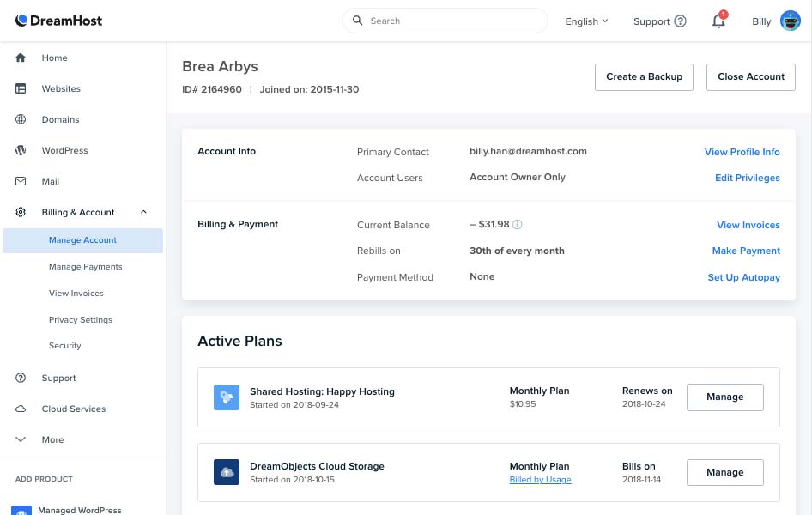Click Create a Backup button
Image resolution: width=812 pixels, height=515 pixels.
[x=644, y=76]
